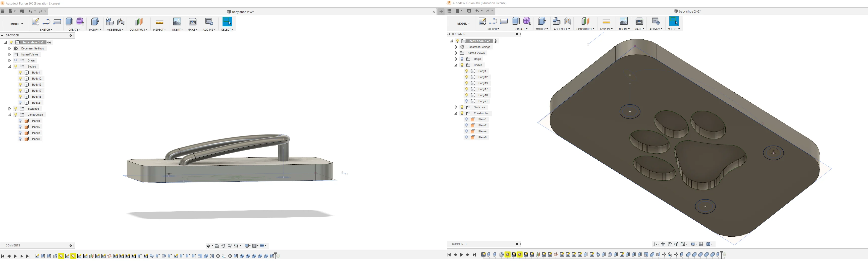Screen dimensions: 868x261
Task: Open SKETCH menu in left window toolbar
Action: point(46,30)
